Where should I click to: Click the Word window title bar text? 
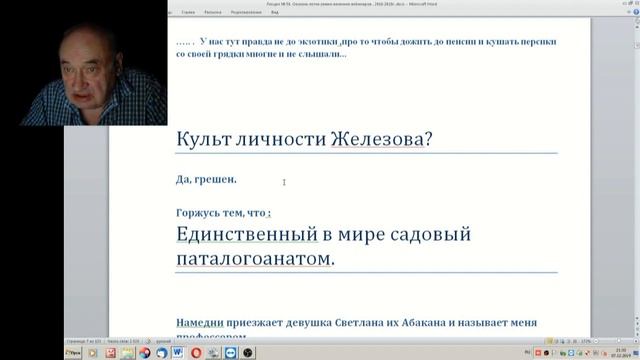coord(351,4)
